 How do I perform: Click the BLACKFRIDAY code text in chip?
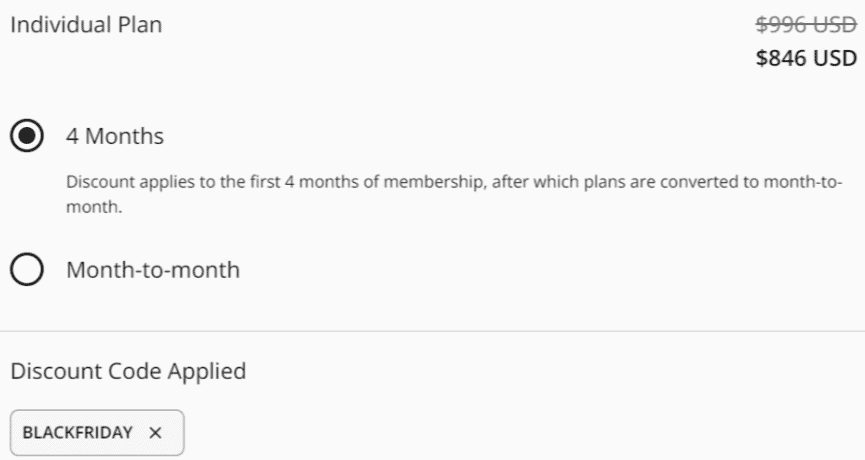77,433
